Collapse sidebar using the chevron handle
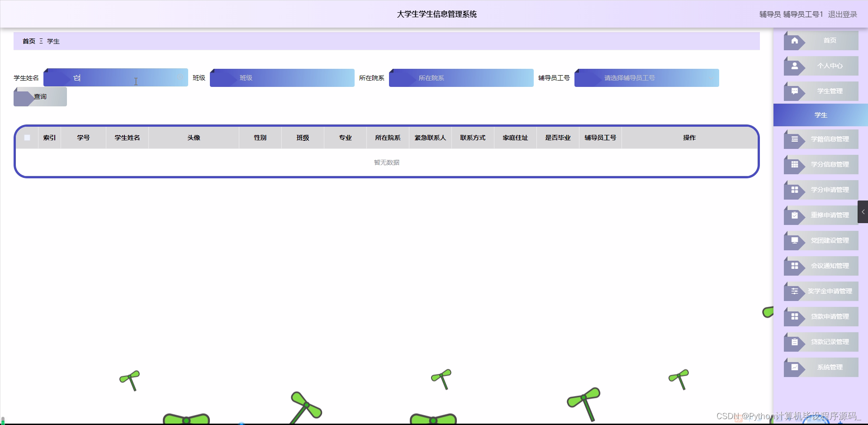Viewport: 868px width, 425px height. click(x=863, y=211)
